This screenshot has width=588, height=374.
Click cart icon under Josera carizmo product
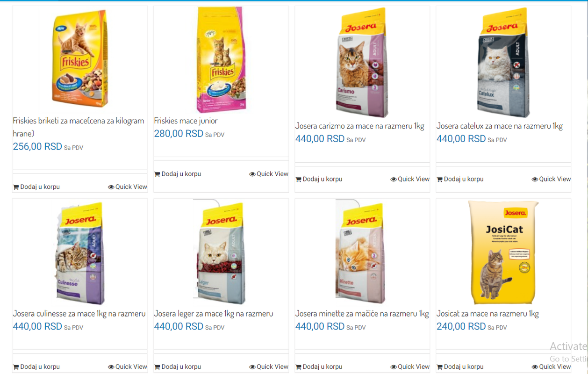point(298,180)
